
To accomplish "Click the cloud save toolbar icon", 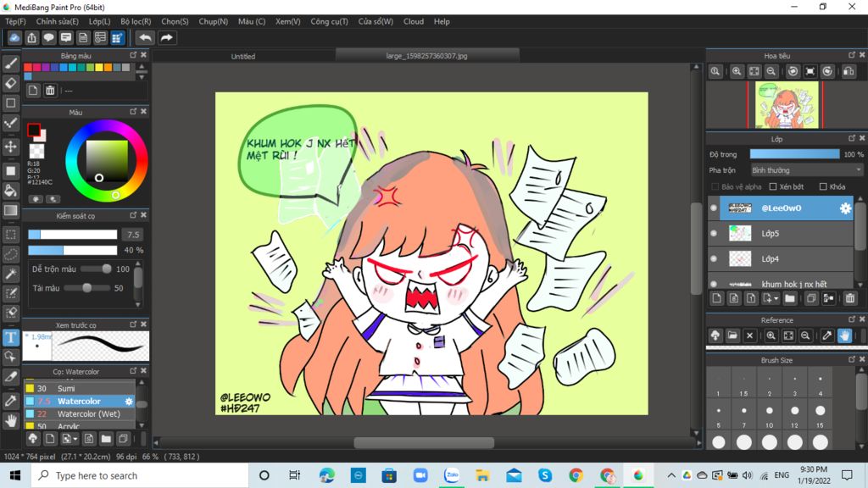I will (14, 37).
